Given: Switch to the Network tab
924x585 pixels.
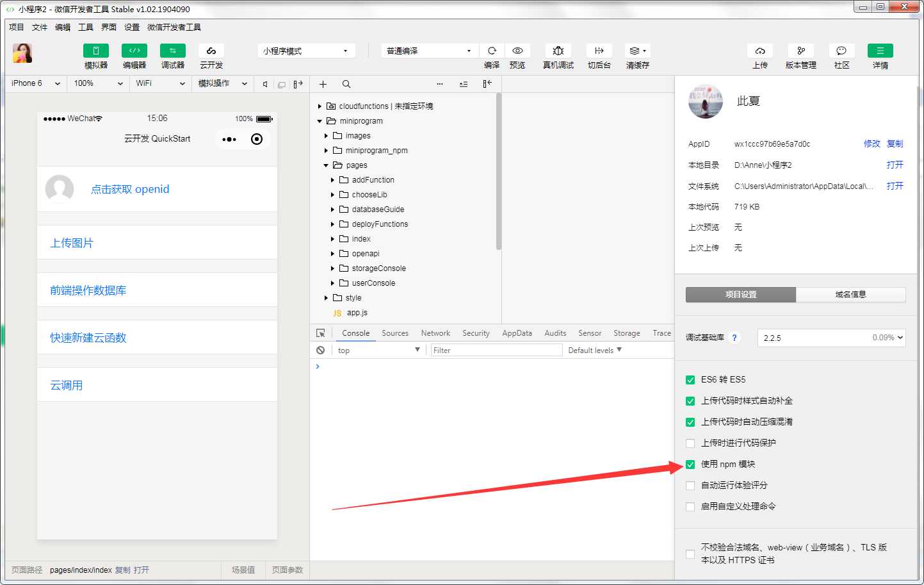Looking at the screenshot, I should pyautogui.click(x=435, y=333).
